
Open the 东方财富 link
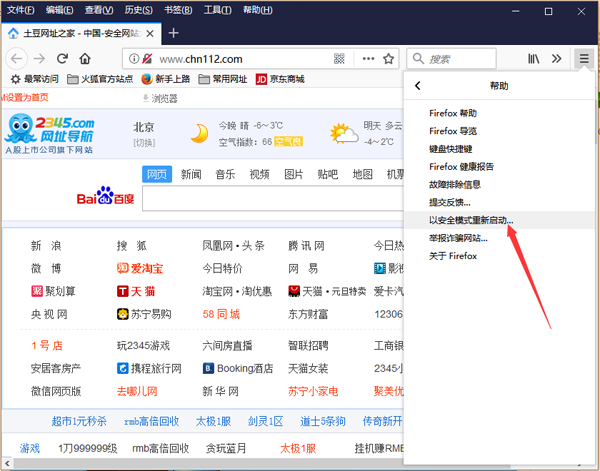pyautogui.click(x=308, y=315)
